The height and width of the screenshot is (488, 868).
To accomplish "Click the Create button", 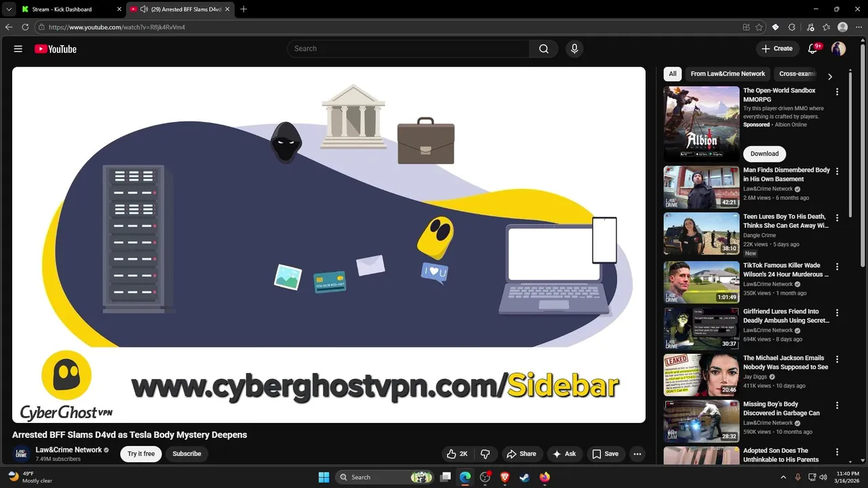I will [777, 49].
